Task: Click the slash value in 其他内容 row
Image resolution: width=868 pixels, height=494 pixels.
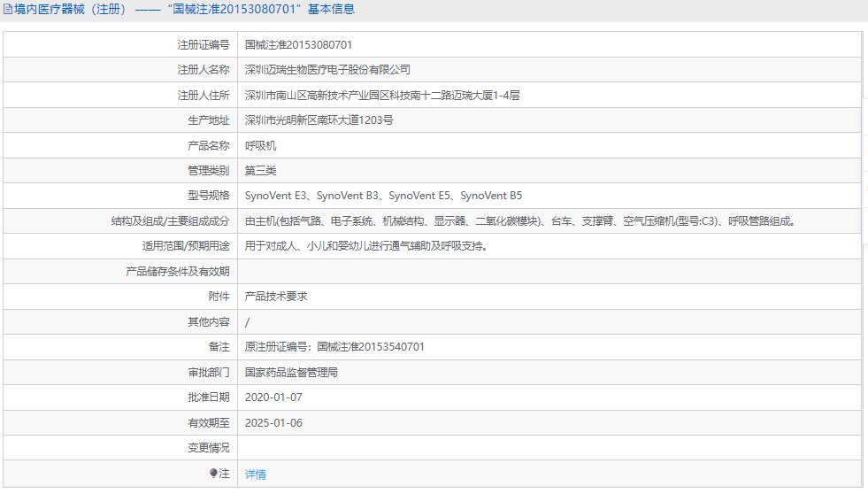Action: (247, 321)
